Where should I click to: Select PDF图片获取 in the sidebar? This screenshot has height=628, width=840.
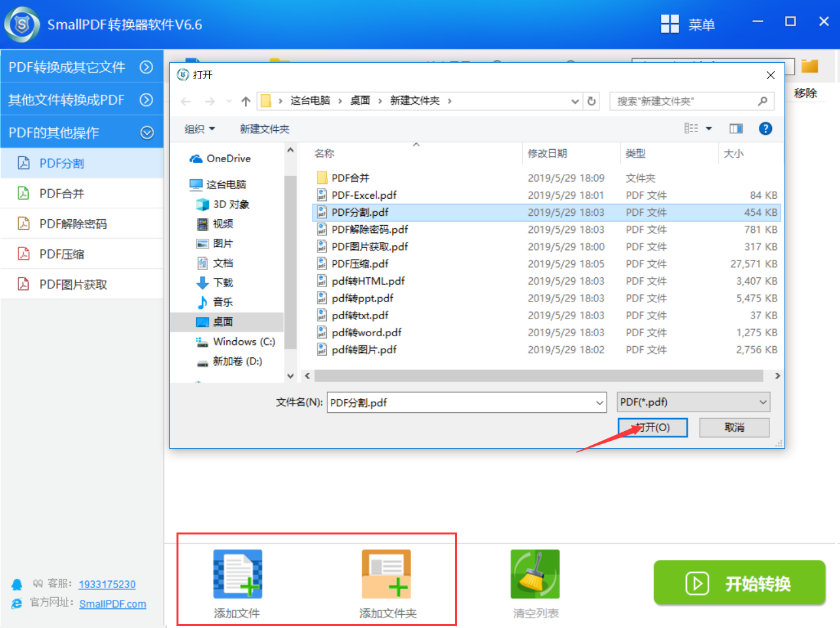tap(82, 284)
